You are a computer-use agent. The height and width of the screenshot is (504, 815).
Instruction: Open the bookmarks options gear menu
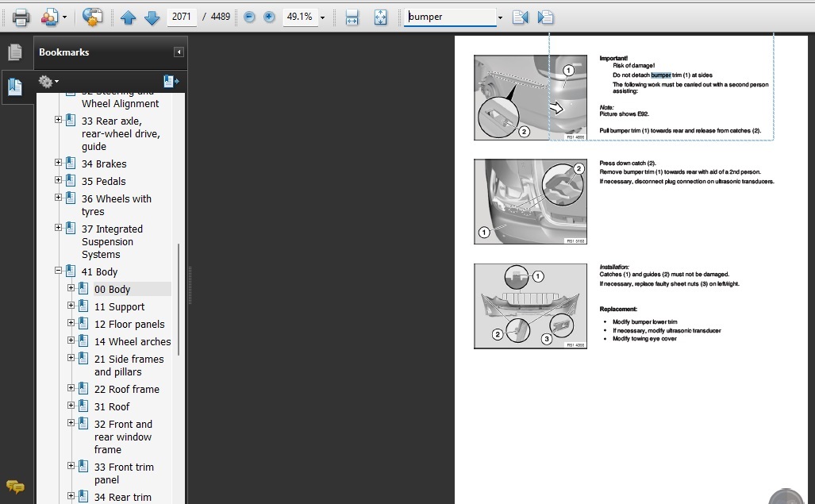tap(48, 82)
